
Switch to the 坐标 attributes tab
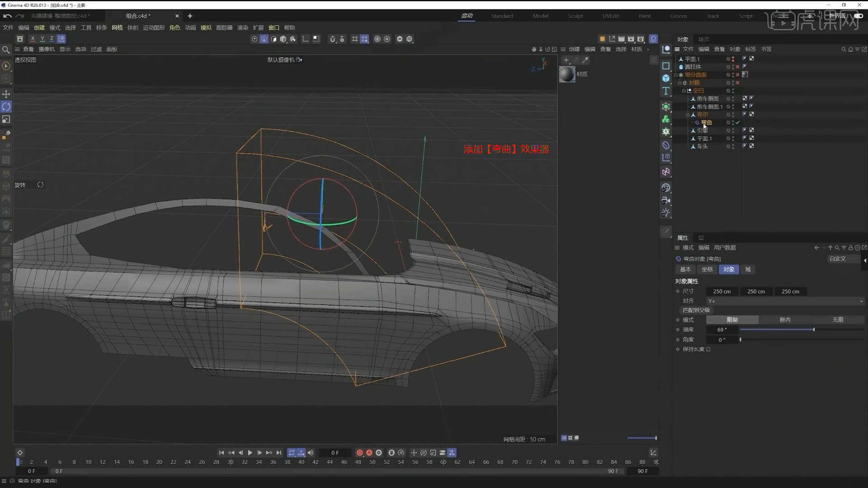[x=707, y=269]
